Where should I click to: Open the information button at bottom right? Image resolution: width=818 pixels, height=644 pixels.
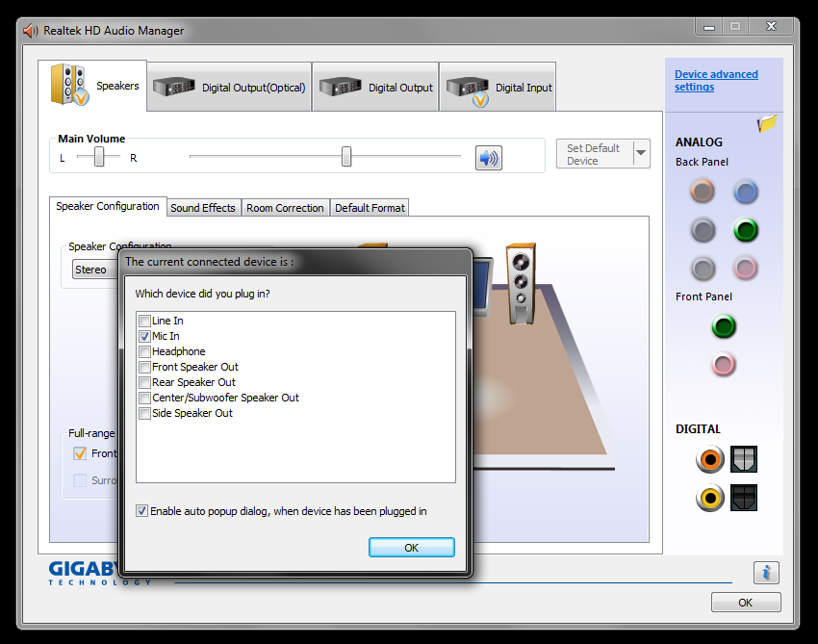tap(766, 573)
